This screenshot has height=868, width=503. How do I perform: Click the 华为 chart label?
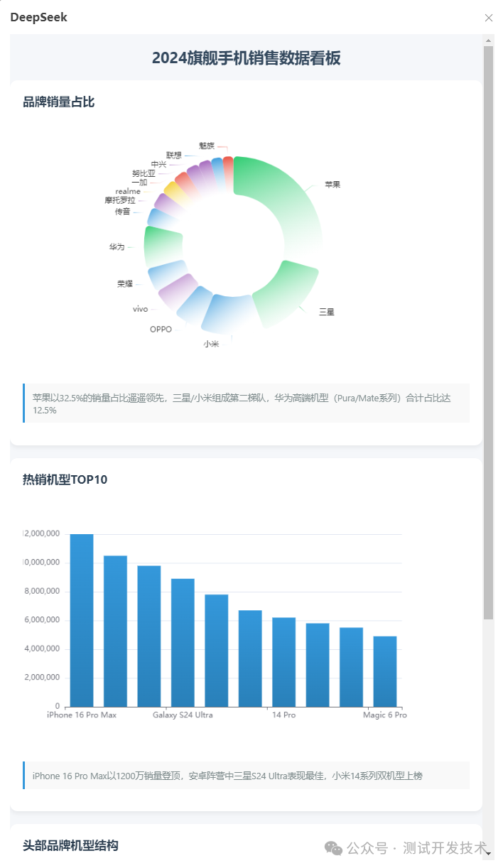pos(117,247)
